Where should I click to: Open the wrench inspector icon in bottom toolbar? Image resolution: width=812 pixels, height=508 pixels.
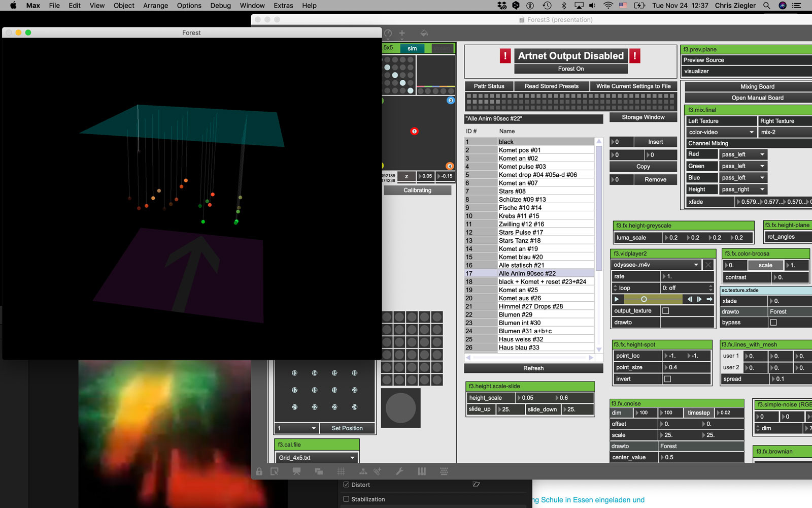399,471
